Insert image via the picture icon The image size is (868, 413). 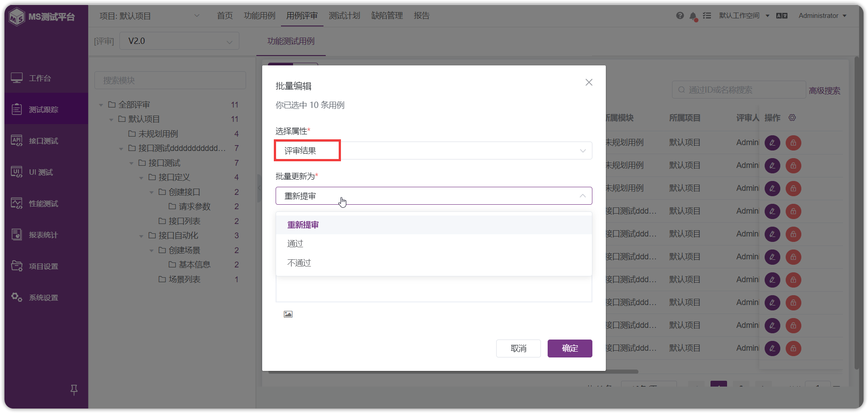(x=288, y=314)
